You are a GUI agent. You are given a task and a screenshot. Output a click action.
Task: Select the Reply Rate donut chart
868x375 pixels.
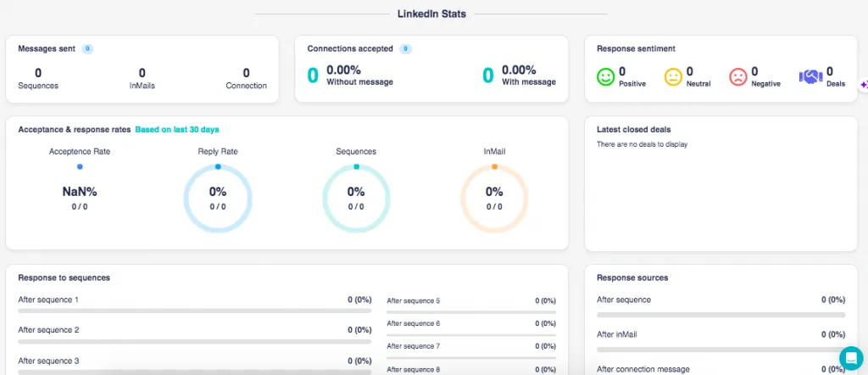[x=218, y=199]
